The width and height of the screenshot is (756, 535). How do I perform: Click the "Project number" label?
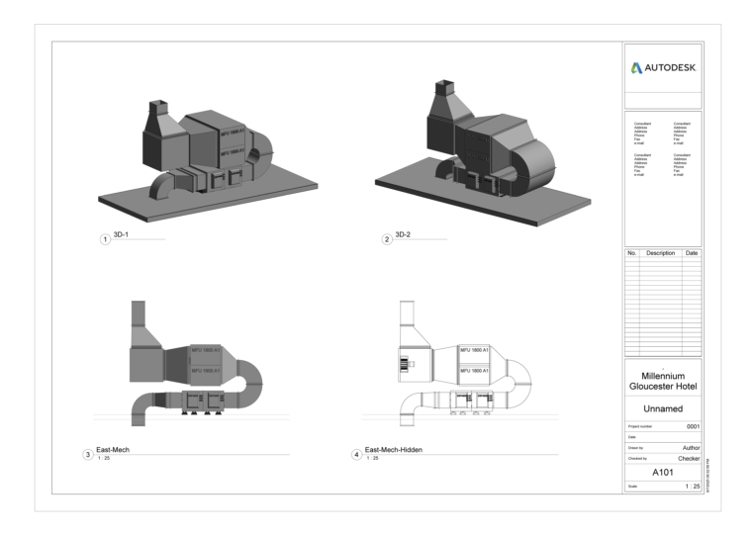[640, 426]
